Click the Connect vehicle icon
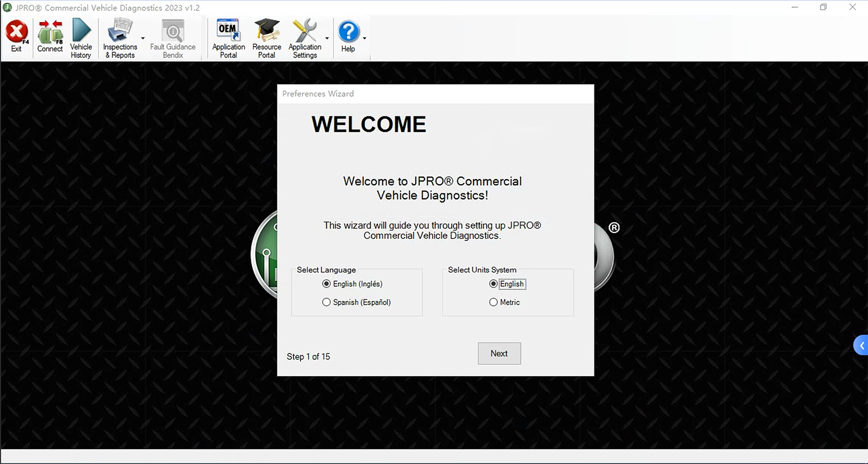Viewport: 868px width, 464px height. click(x=50, y=33)
